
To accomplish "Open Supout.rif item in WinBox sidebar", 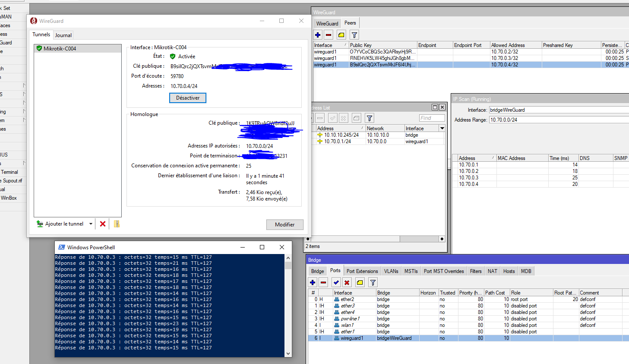I will click(12, 181).
